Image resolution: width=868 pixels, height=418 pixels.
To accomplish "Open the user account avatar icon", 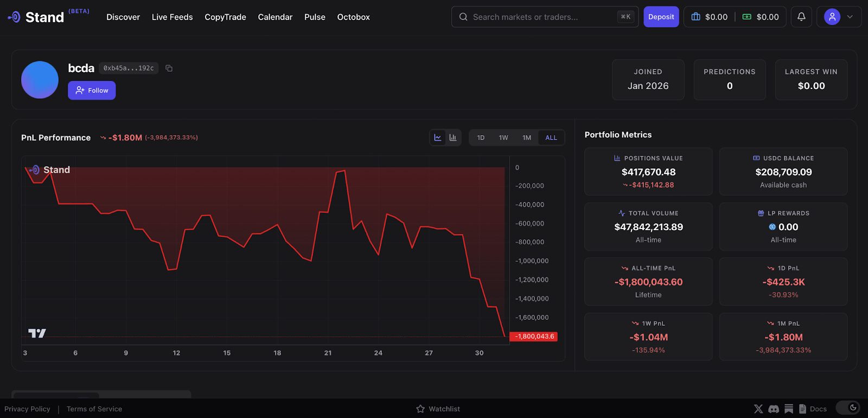I will click(x=832, y=17).
